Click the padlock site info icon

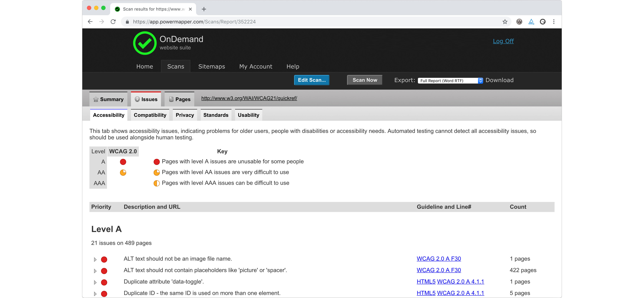(127, 22)
